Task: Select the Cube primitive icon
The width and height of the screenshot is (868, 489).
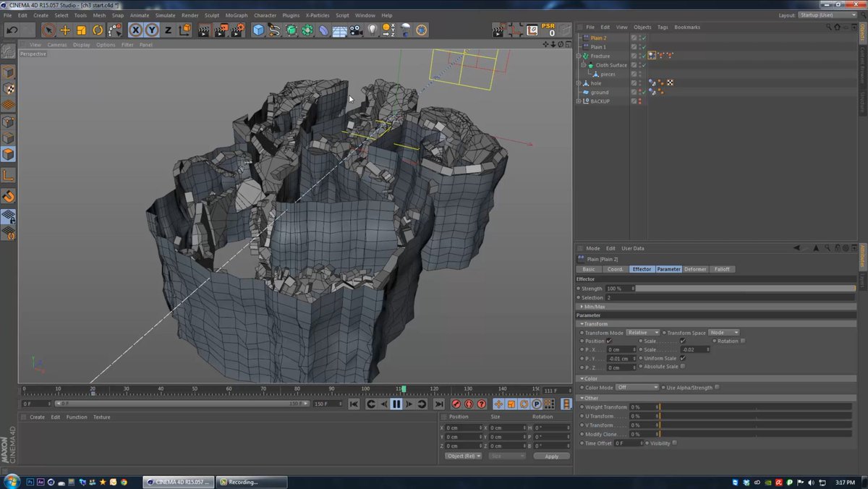Action: pos(258,30)
